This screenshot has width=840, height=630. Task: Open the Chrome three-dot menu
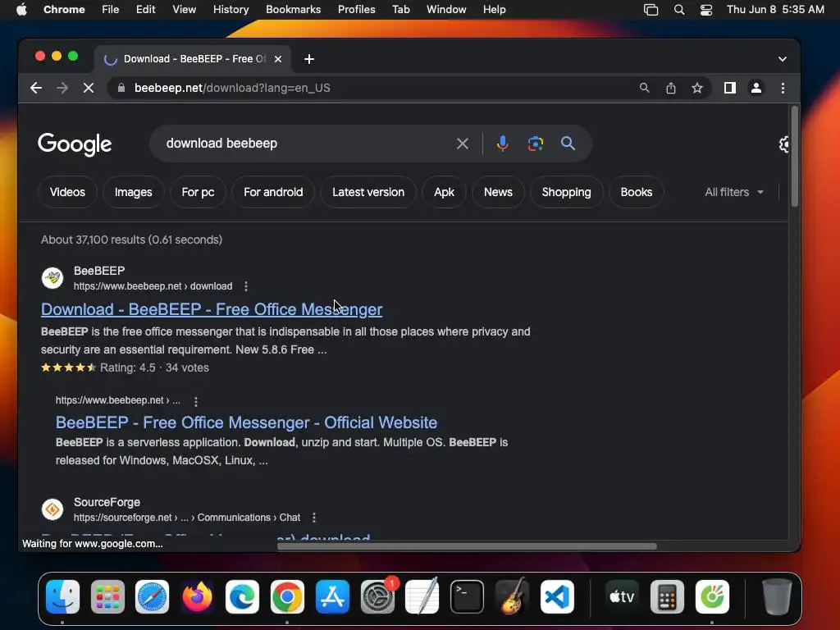(x=783, y=88)
